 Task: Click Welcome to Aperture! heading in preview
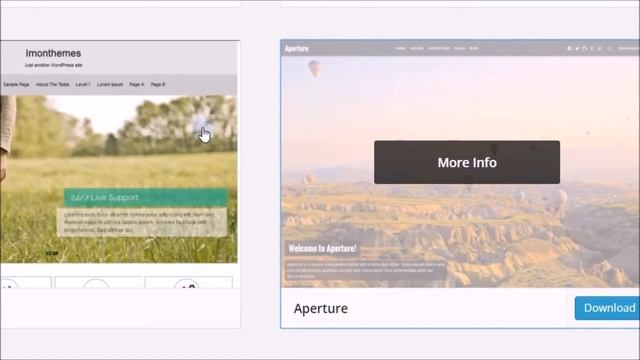coord(322,248)
